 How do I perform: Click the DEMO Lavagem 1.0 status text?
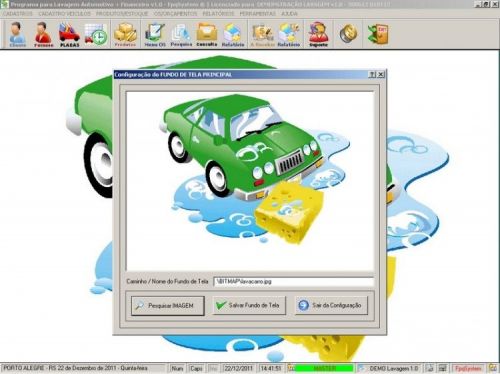click(x=393, y=368)
